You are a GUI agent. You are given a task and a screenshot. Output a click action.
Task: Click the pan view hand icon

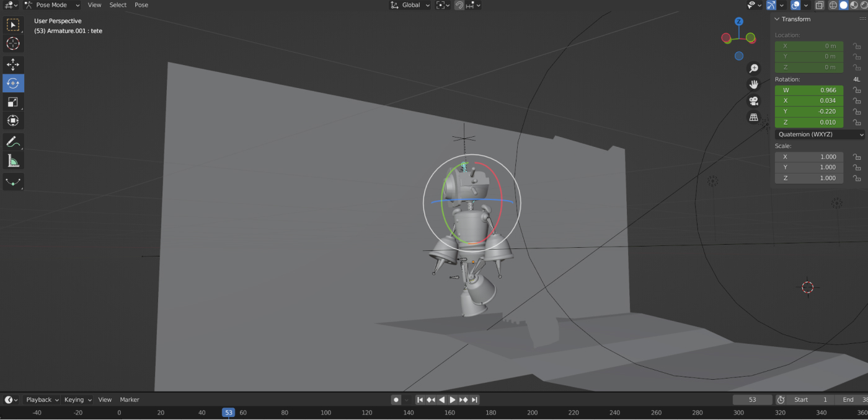tap(754, 84)
